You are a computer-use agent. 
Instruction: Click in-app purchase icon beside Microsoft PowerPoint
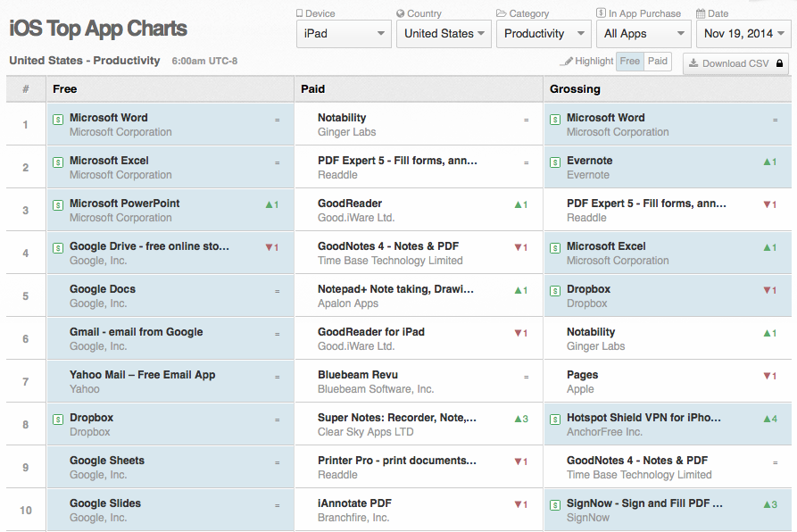pyautogui.click(x=58, y=205)
